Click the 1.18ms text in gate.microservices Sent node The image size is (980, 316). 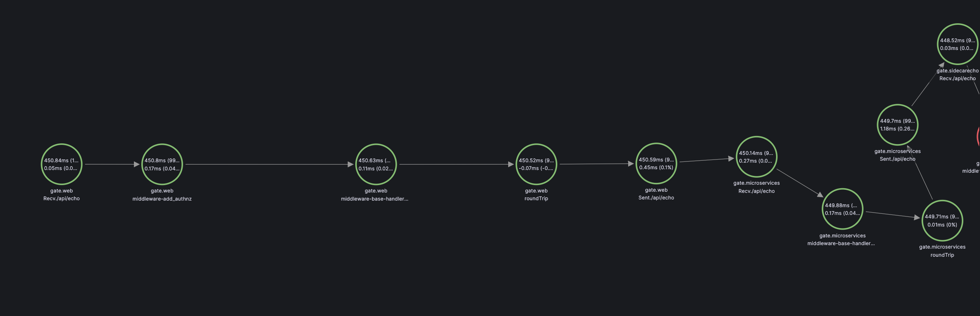click(888, 129)
